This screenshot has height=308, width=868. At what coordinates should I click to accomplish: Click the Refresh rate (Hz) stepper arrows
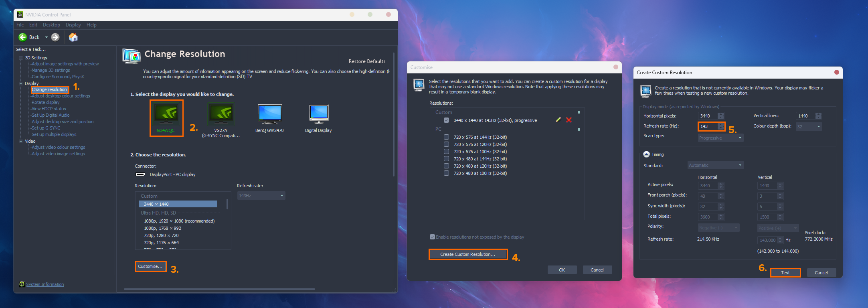[x=721, y=126]
